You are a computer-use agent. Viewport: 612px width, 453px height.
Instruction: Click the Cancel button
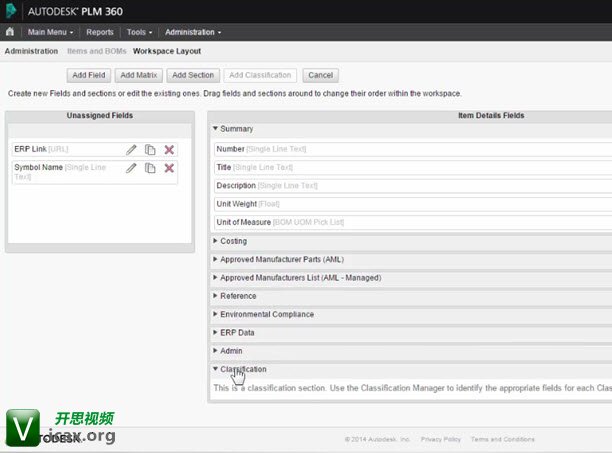point(320,75)
